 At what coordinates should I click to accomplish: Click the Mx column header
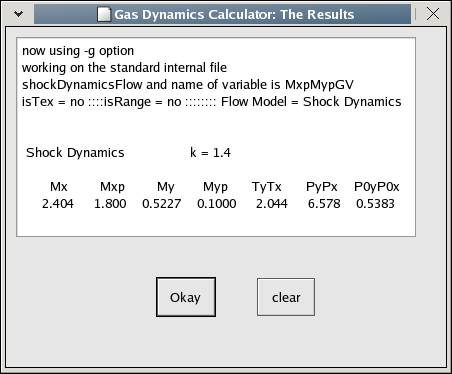pyautogui.click(x=59, y=187)
